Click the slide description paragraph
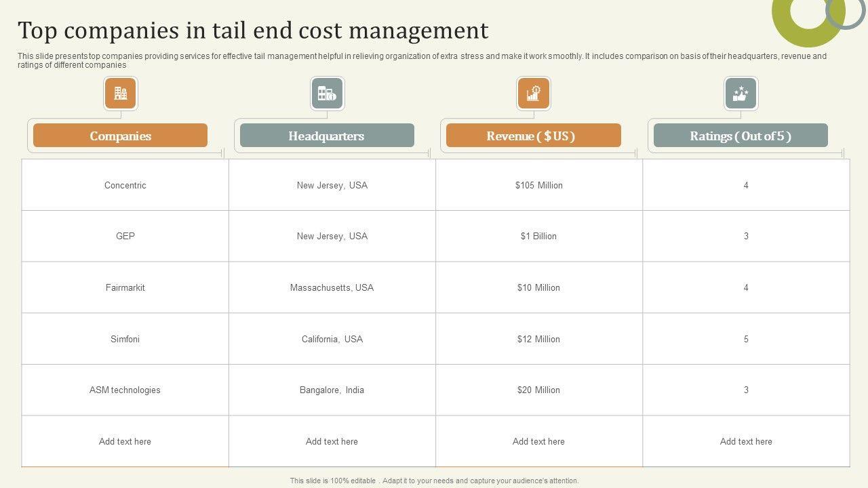The width and height of the screenshot is (868, 488). pos(420,60)
